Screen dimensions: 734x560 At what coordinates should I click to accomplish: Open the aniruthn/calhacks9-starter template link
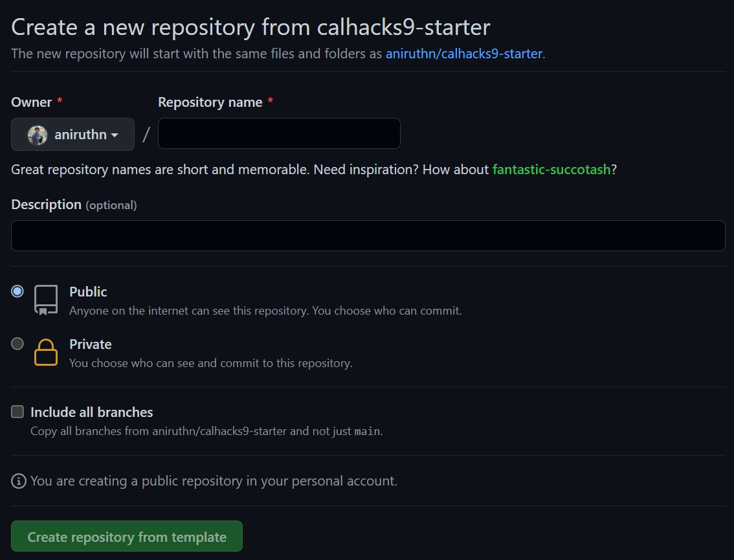(x=463, y=54)
